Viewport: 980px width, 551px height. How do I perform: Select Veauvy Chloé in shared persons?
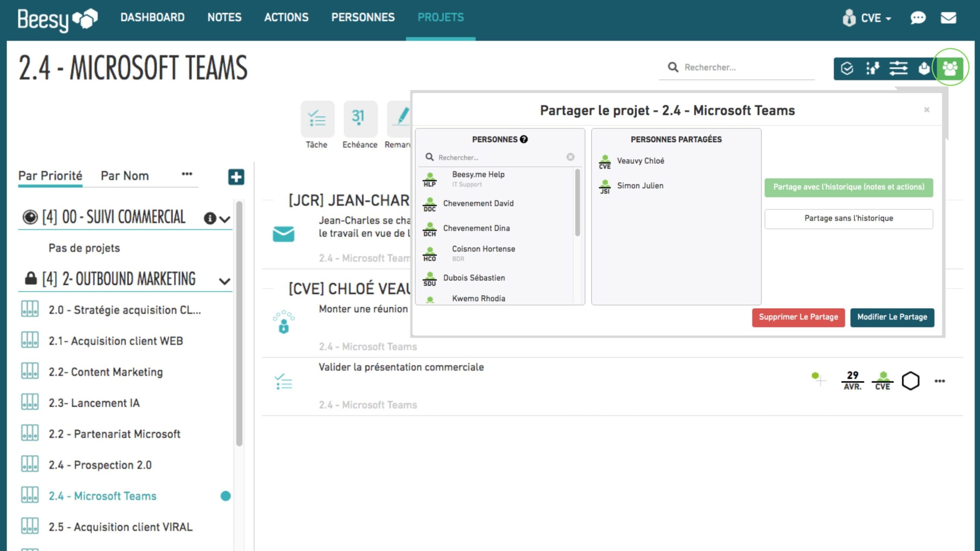point(641,161)
